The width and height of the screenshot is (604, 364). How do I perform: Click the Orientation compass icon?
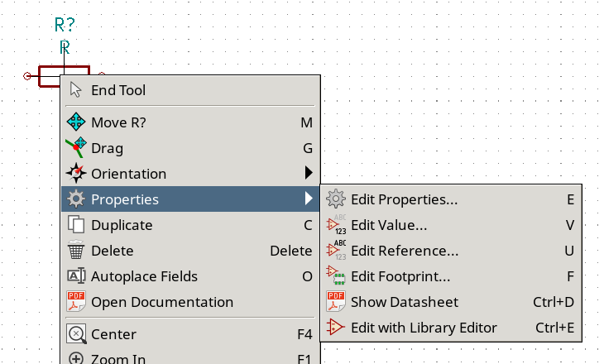click(x=76, y=174)
